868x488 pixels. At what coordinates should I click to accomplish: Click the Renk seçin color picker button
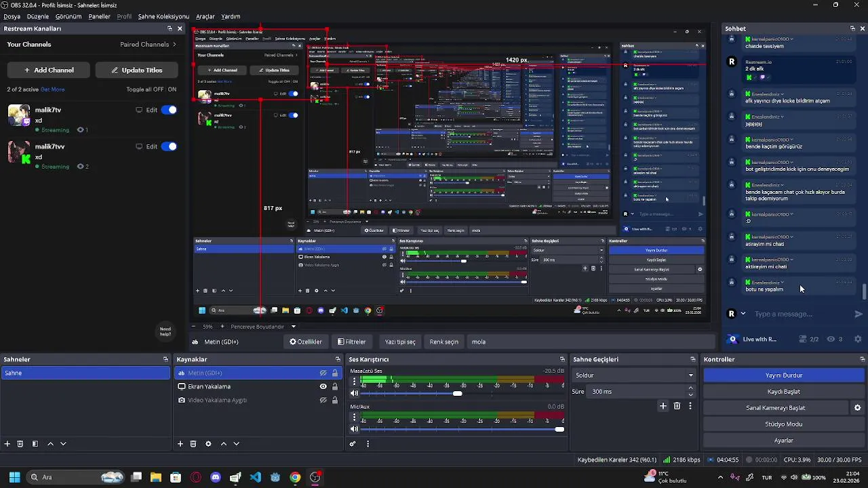tap(444, 342)
